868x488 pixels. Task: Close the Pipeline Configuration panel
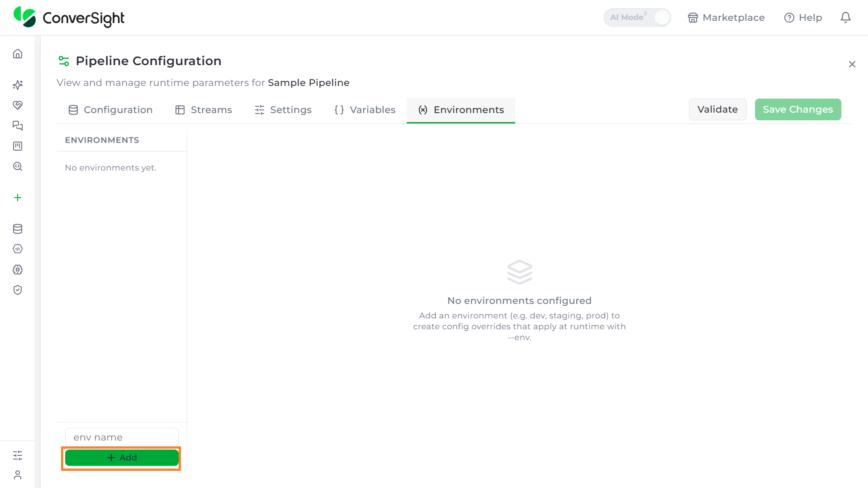[x=852, y=64]
